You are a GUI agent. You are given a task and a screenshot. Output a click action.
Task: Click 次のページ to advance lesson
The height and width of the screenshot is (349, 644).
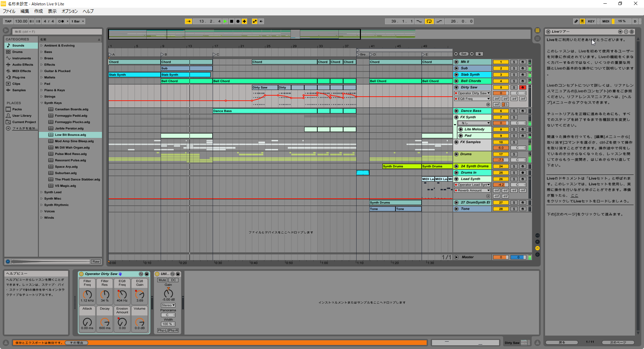coord(618,342)
